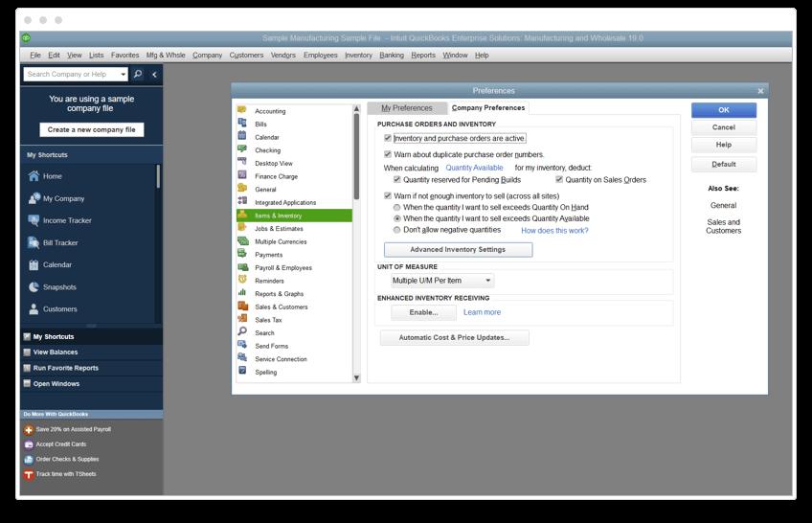Collapse the left sidebar with the arrow
The width and height of the screenshot is (812, 523).
154,75
